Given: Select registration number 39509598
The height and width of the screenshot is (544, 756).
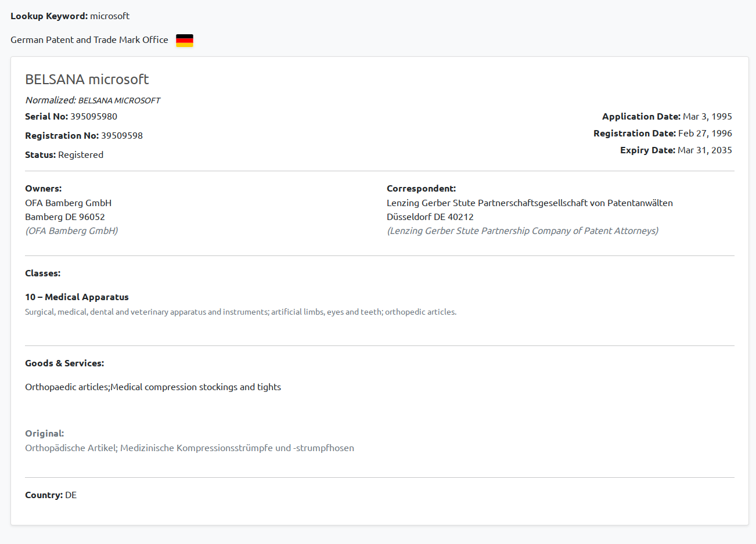Looking at the screenshot, I should pyautogui.click(x=122, y=135).
